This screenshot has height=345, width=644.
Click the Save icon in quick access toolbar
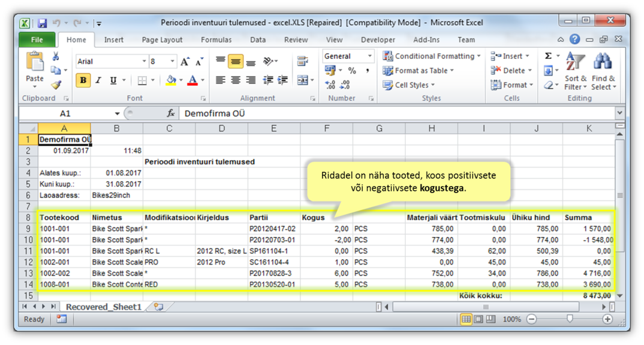pos(42,23)
